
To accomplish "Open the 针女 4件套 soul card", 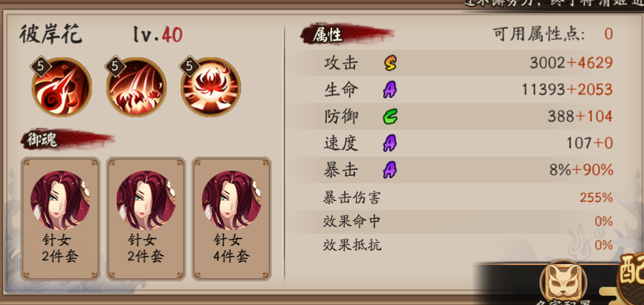I will [232, 218].
